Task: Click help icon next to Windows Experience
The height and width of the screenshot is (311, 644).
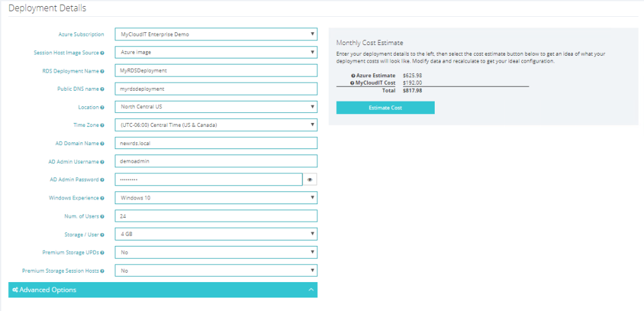Action: coord(102,198)
